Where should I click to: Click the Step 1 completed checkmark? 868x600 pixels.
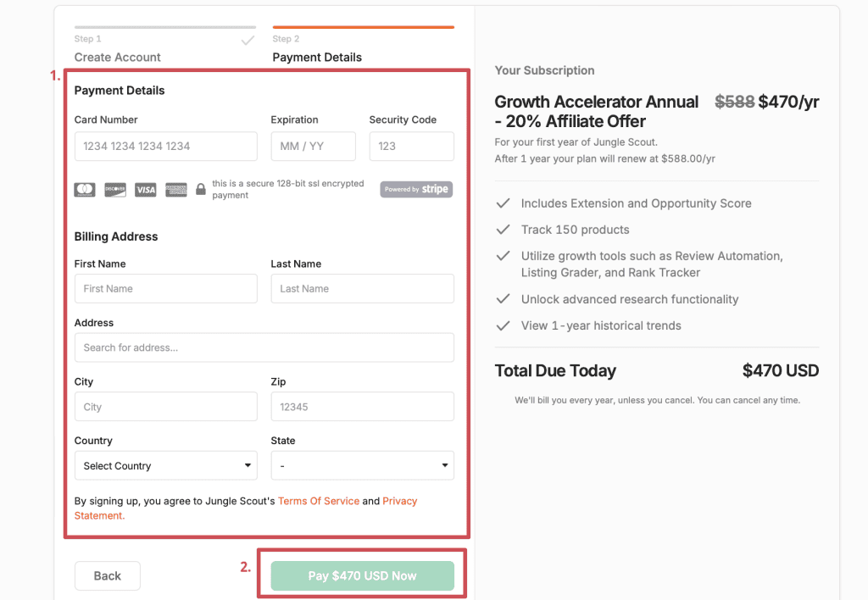(x=248, y=41)
